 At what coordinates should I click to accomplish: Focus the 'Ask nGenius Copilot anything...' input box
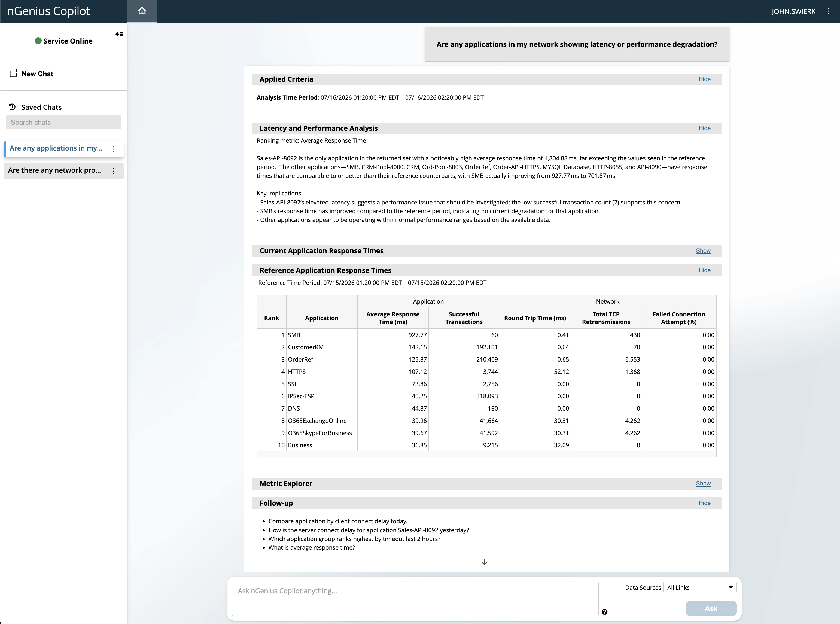(x=415, y=599)
